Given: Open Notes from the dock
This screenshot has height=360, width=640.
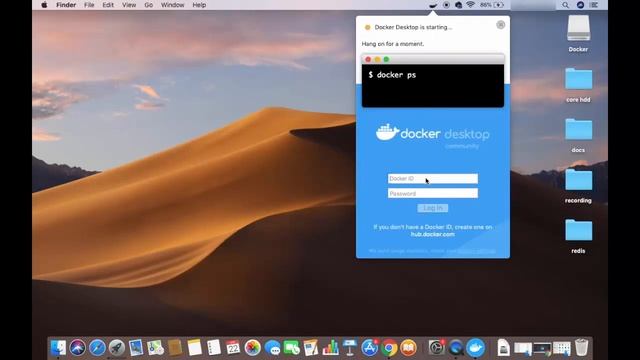Looking at the screenshot, I should click(194, 348).
